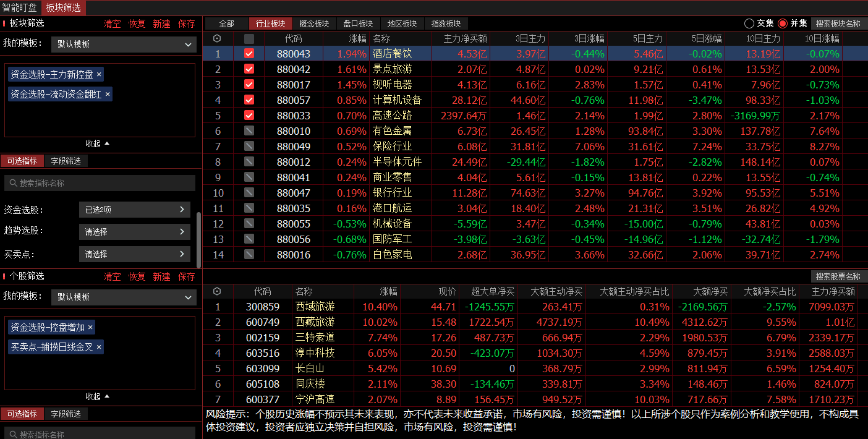Select 指数板块 category tab

(x=446, y=23)
